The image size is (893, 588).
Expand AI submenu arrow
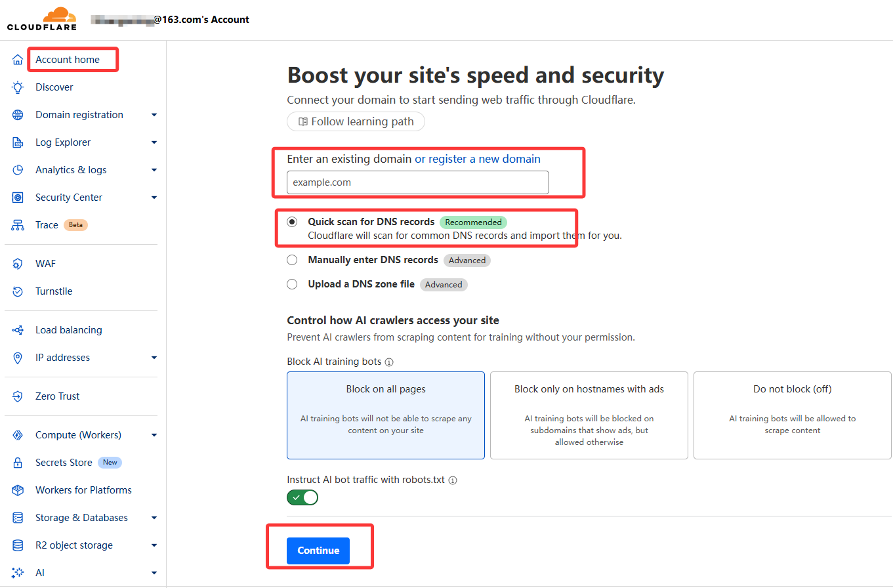(x=154, y=573)
